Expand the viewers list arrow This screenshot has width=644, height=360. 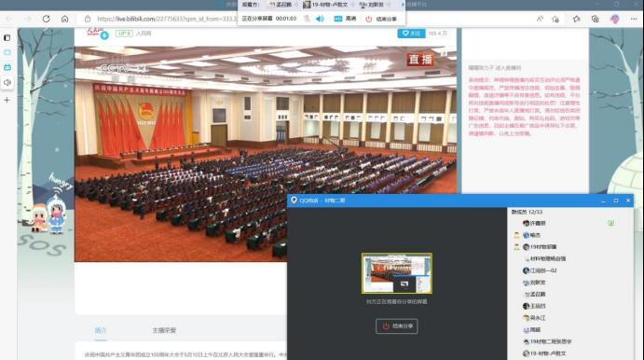[403, 5]
